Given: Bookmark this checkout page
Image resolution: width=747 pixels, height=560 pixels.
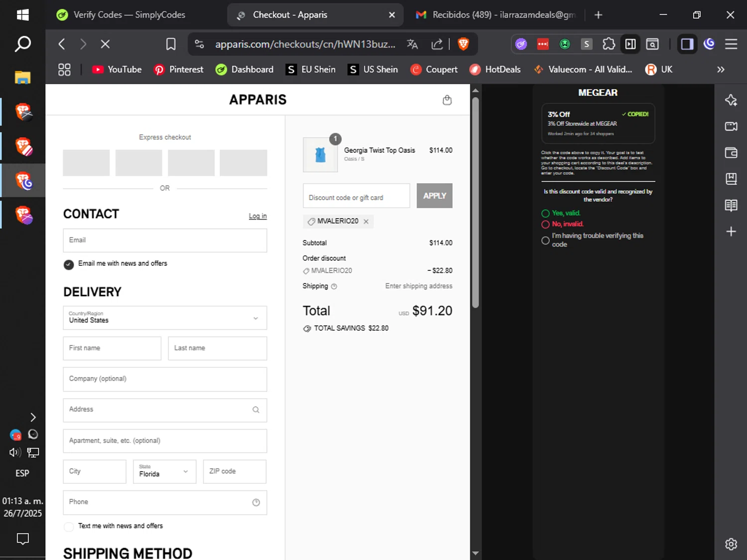Looking at the screenshot, I should pyautogui.click(x=171, y=44).
